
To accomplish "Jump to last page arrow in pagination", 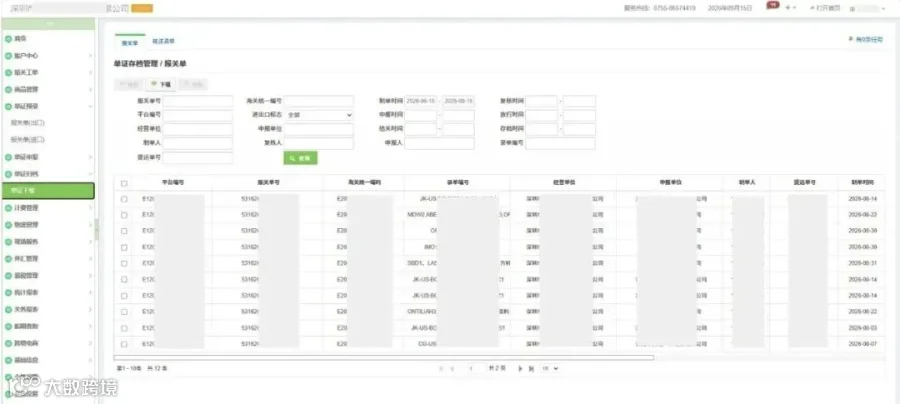I will (x=531, y=368).
